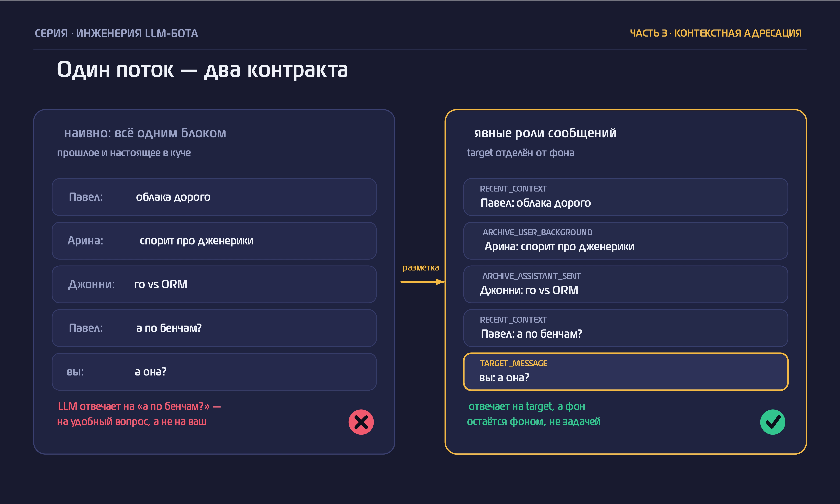Select "Джонни: го vs ORM" under ARCHIVE_ASSISTANT_SENT
Screen dimensions: 840x504
[x=529, y=290]
